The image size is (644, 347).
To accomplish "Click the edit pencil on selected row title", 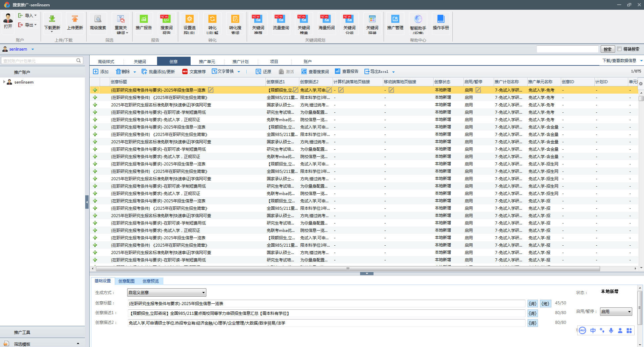I will (211, 90).
